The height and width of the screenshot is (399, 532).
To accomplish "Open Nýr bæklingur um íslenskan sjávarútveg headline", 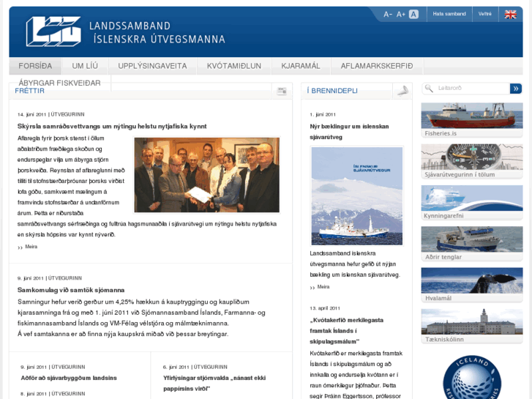I will [350, 132].
